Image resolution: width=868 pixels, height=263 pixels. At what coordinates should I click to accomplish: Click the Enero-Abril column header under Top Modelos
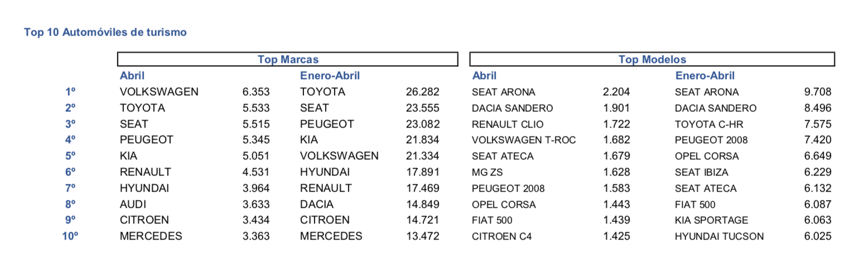[x=705, y=76]
